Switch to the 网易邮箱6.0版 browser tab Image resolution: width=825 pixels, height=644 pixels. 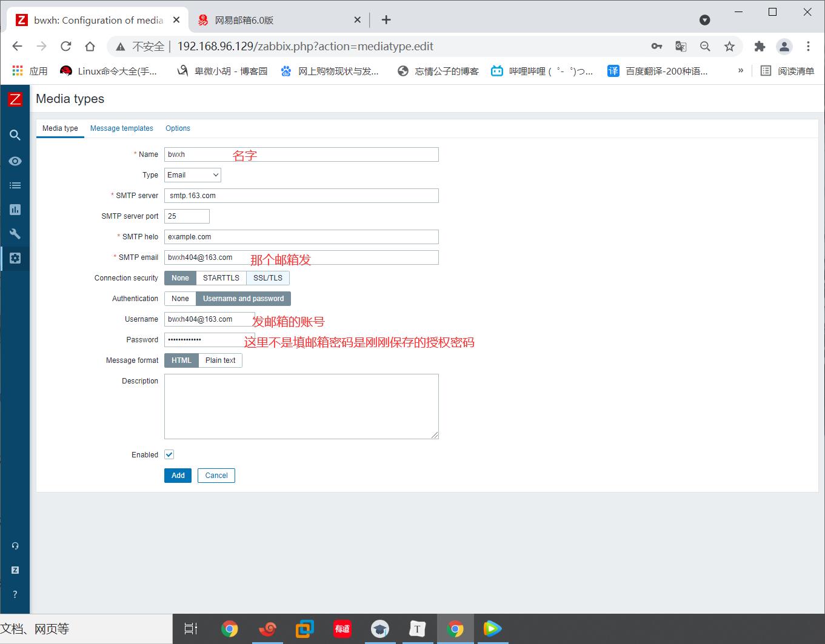pyautogui.click(x=279, y=20)
